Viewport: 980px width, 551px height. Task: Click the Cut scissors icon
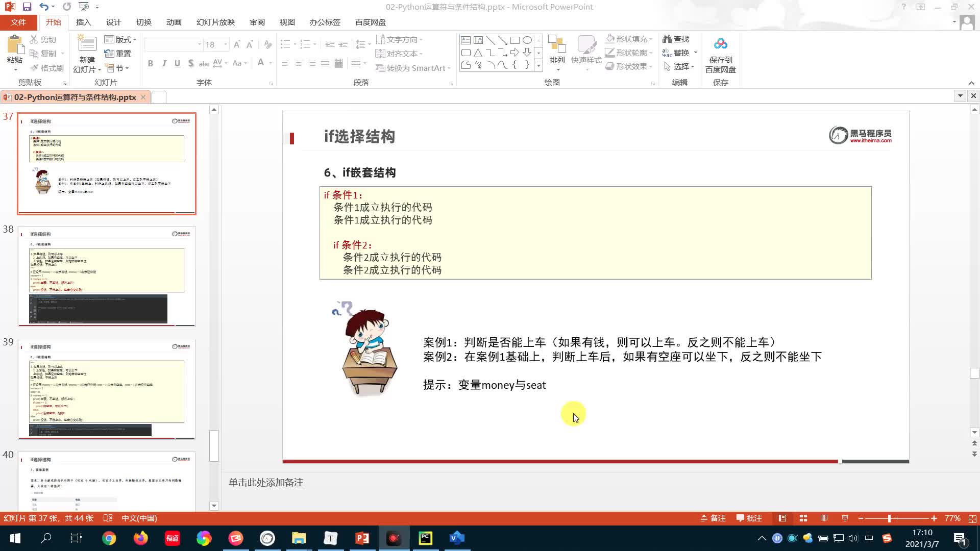pyautogui.click(x=34, y=39)
